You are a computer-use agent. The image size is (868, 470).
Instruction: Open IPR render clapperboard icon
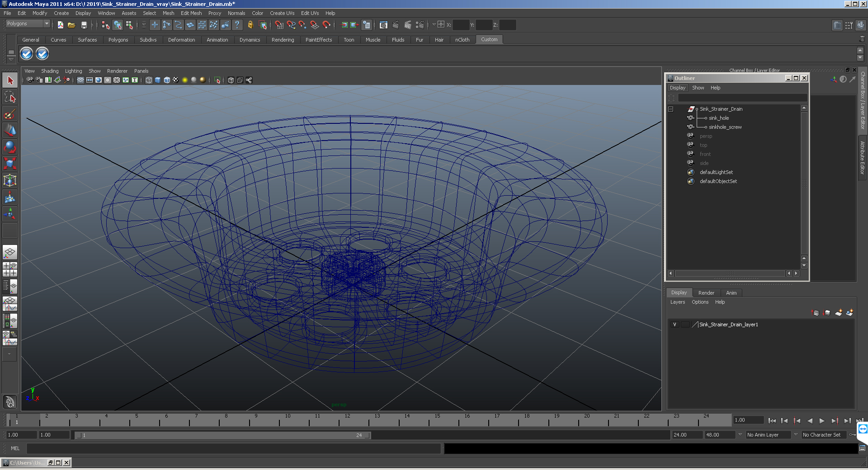[408, 25]
